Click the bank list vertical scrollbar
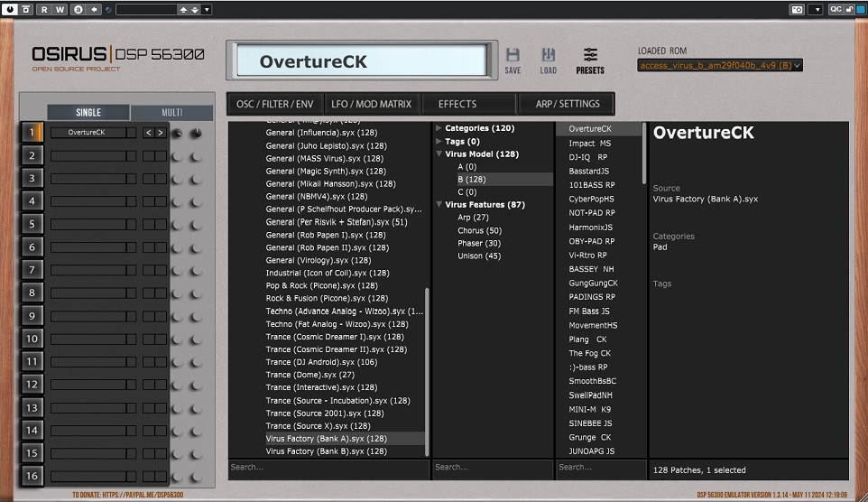The width and height of the screenshot is (868, 502). 427,372
